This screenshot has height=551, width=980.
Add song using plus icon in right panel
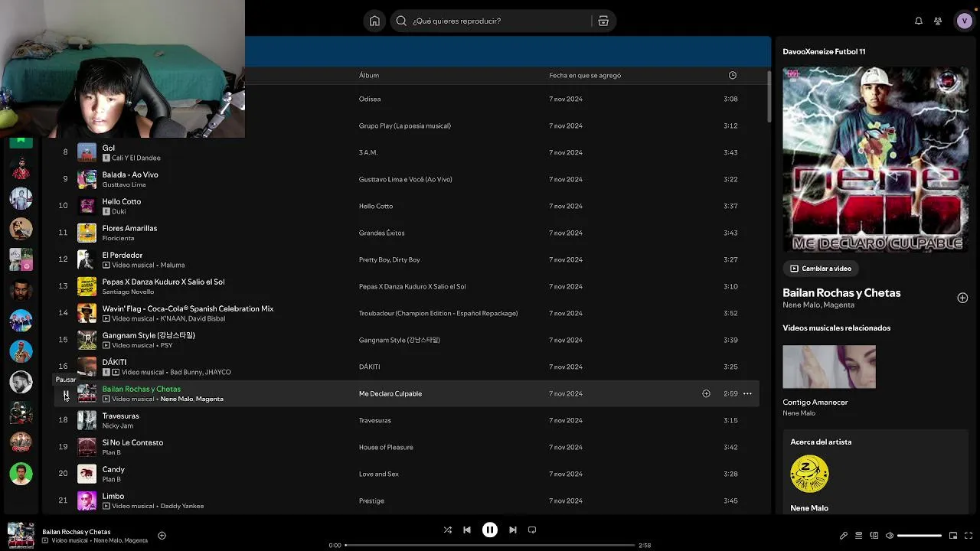coord(962,298)
